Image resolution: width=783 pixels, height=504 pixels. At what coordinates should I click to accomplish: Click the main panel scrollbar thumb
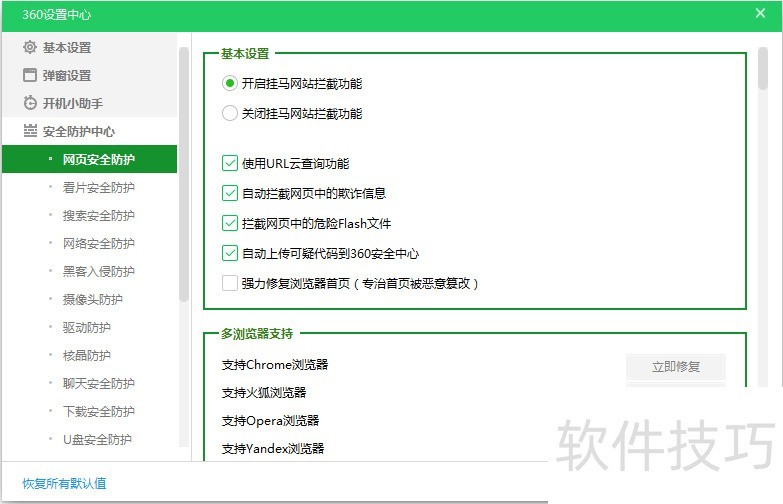coord(762,68)
